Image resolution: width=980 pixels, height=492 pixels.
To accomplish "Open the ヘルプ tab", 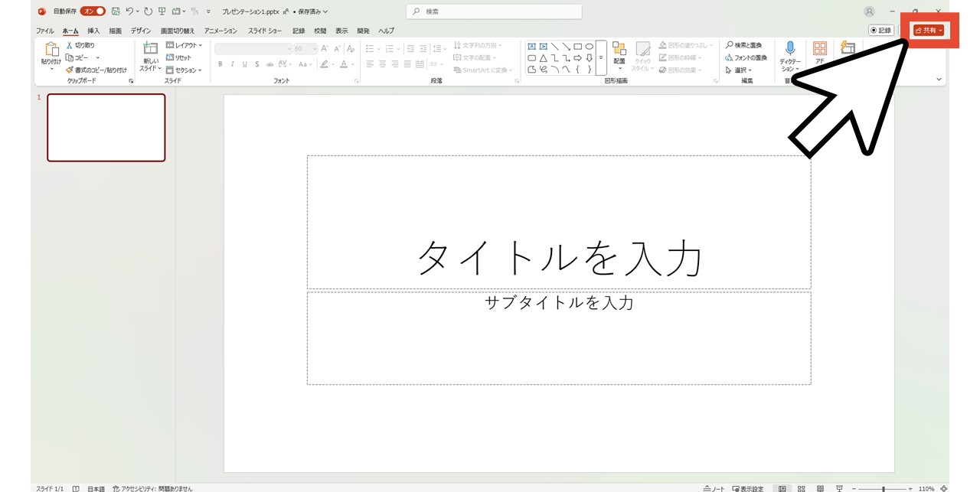I will tap(387, 31).
